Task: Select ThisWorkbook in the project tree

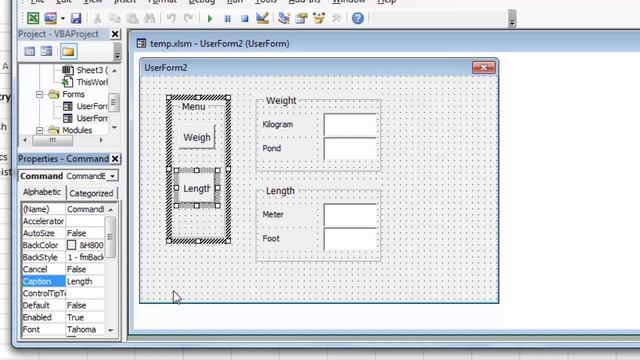Action: pos(85,82)
